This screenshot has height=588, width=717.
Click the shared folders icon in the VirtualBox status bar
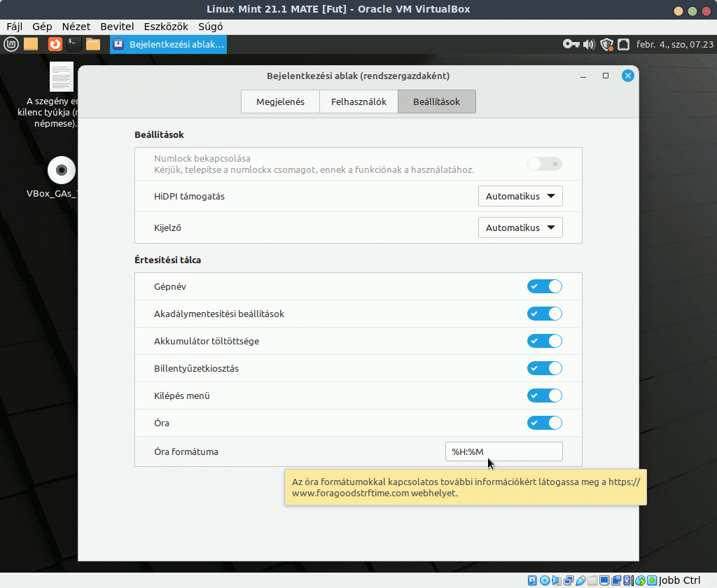tap(592, 580)
